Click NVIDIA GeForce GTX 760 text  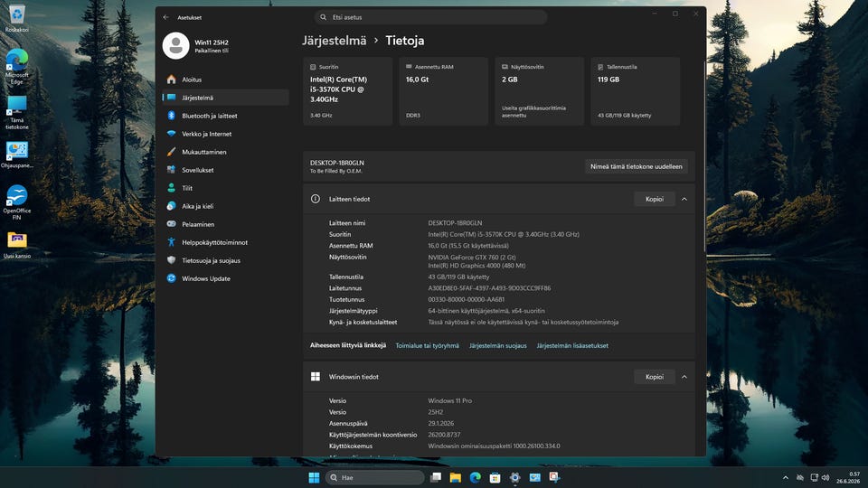pos(472,258)
